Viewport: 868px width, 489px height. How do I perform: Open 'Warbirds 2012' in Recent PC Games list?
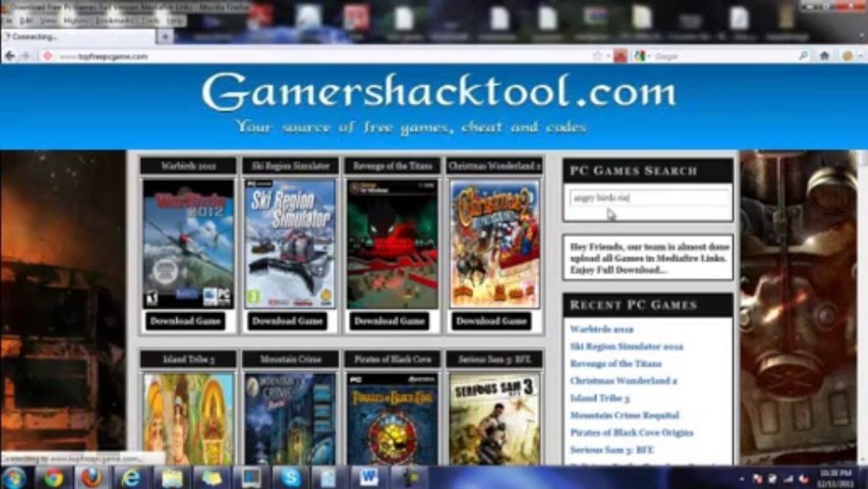tap(602, 329)
